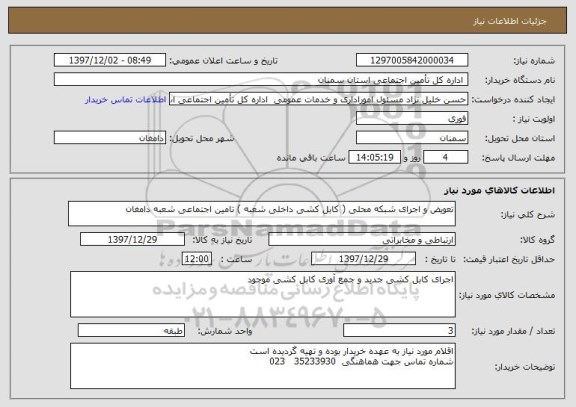The height and width of the screenshot is (407, 576).
Task: Click the label اولویت نیاز
Action: tap(534, 119)
